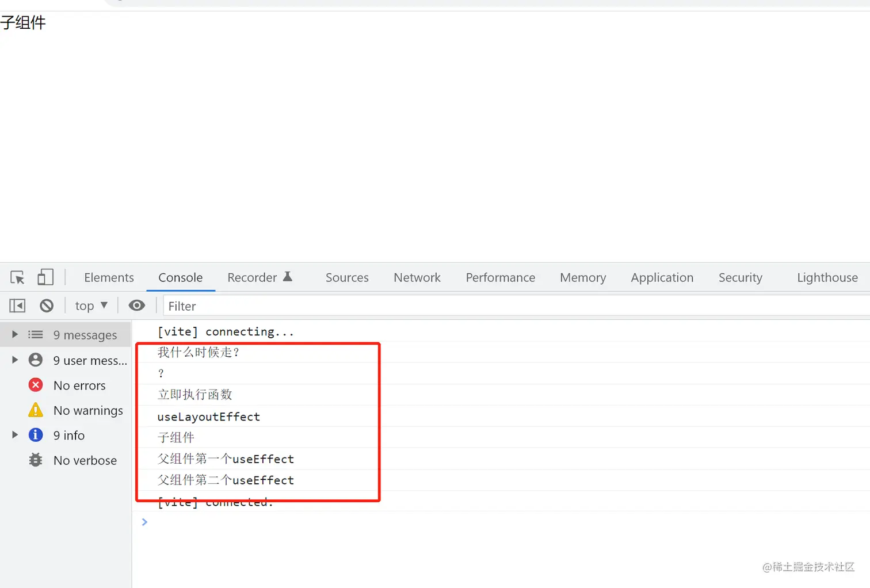Filter by the No errors row
Image resolution: width=870 pixels, height=588 pixels.
coord(66,385)
